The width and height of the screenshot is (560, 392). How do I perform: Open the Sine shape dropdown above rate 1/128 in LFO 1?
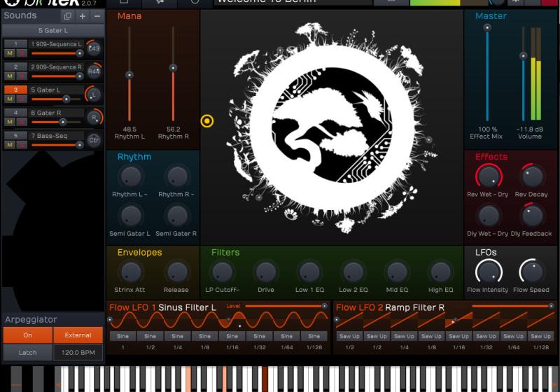click(x=314, y=336)
